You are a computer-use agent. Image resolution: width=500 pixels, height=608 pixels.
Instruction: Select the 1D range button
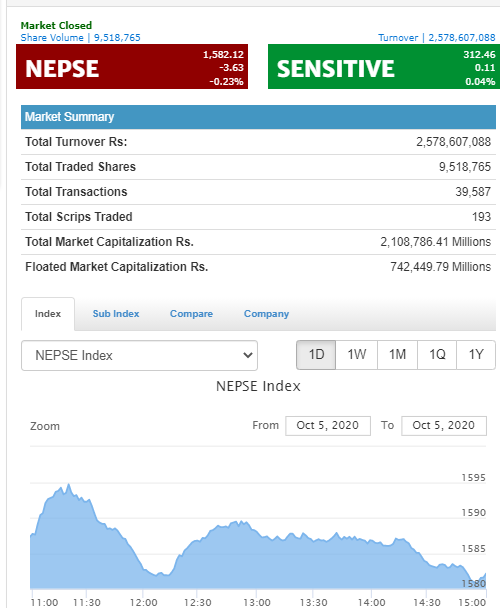point(316,355)
